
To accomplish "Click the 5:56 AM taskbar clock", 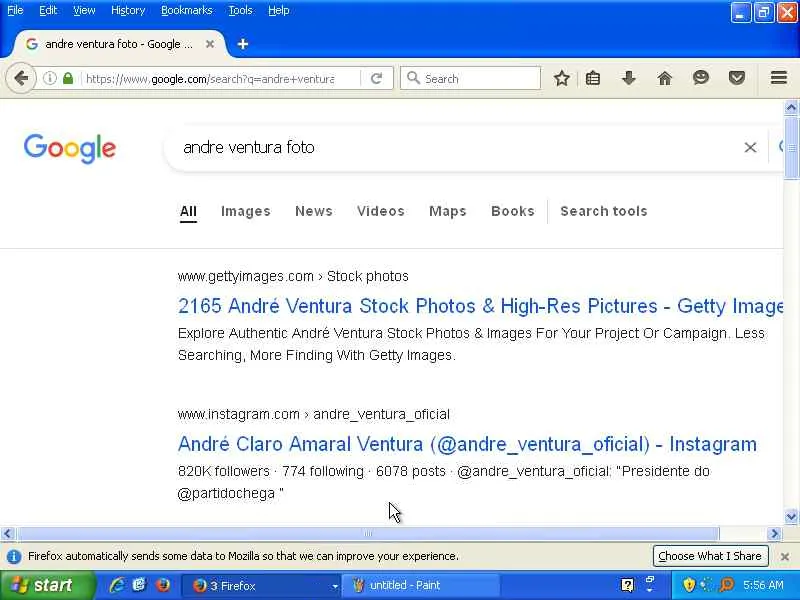I will (x=763, y=585).
